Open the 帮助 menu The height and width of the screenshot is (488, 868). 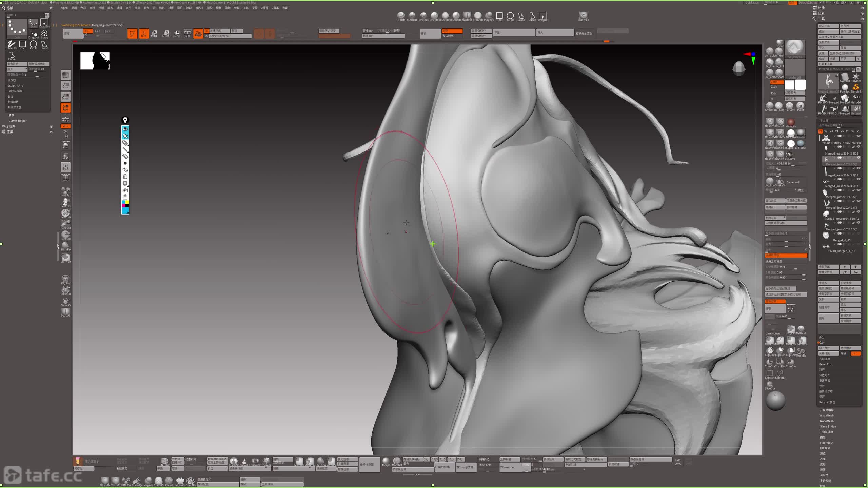click(x=285, y=8)
